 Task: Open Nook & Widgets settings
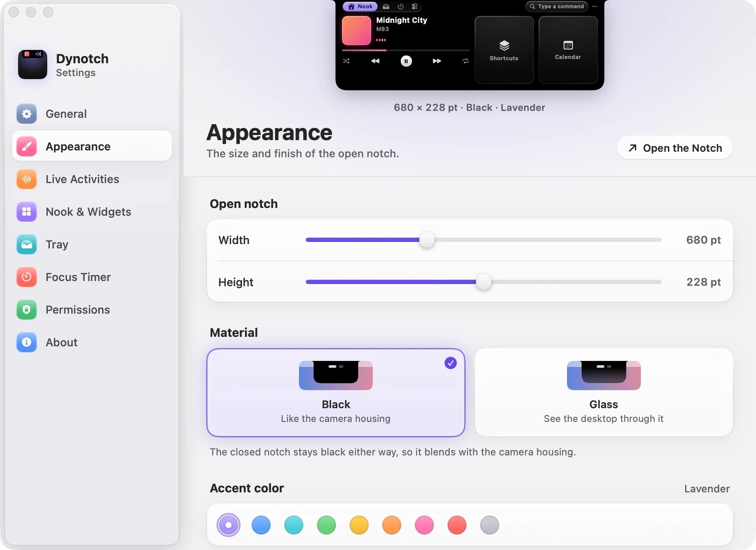pyautogui.click(x=92, y=212)
